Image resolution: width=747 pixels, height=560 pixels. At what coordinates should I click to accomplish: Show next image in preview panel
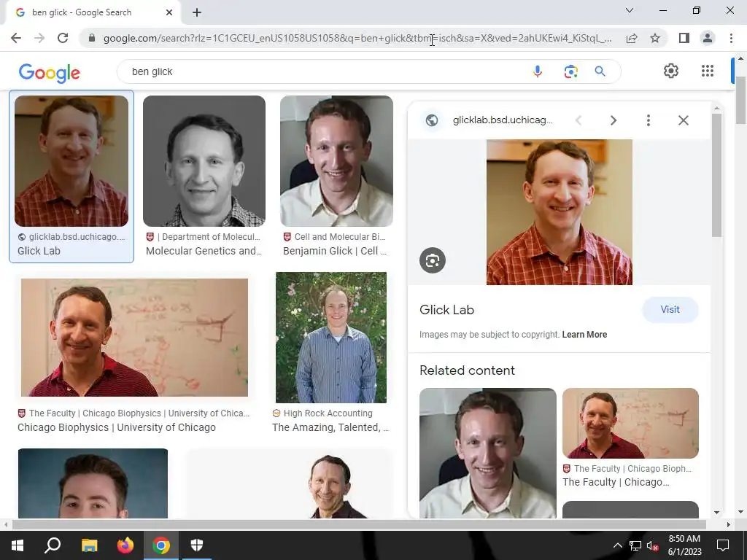(613, 120)
